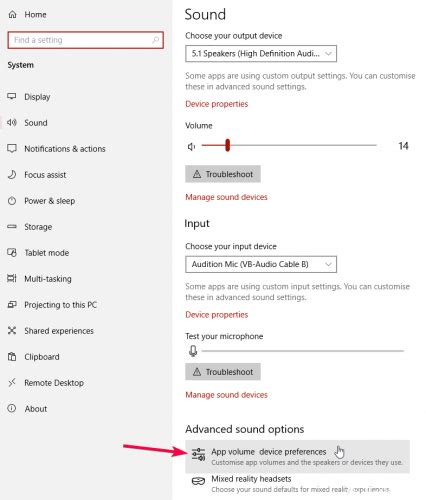Select the Focus assist moon icon
426x500 pixels.
12,174
